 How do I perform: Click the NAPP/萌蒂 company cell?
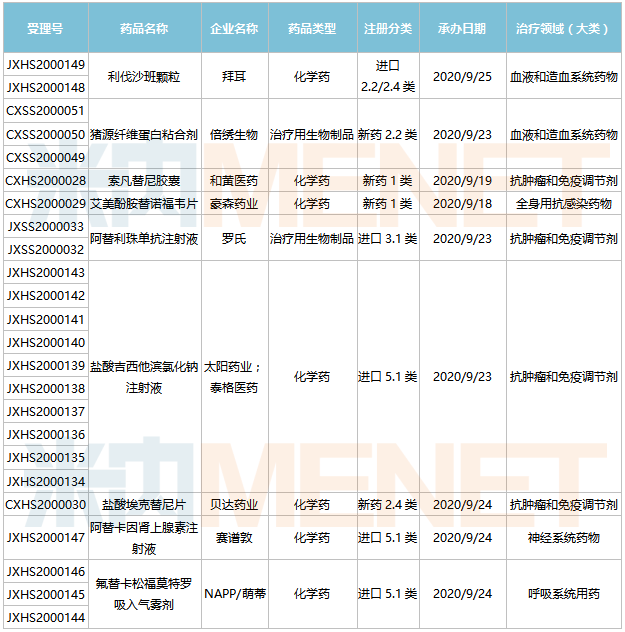click(x=234, y=594)
